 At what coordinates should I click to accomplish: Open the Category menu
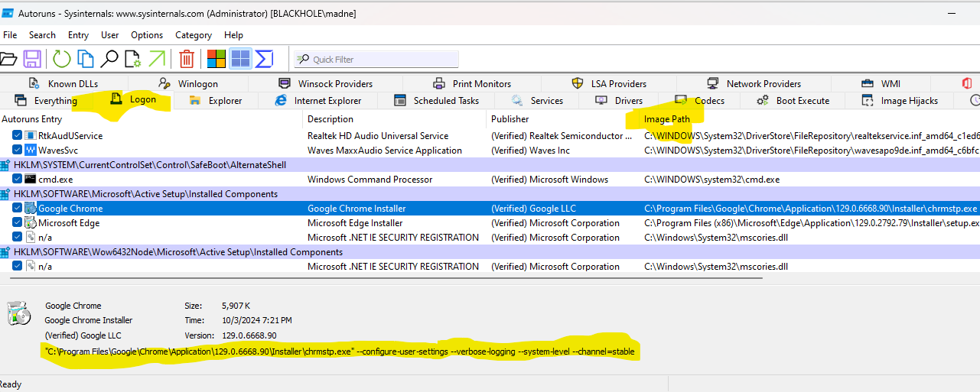coord(194,35)
